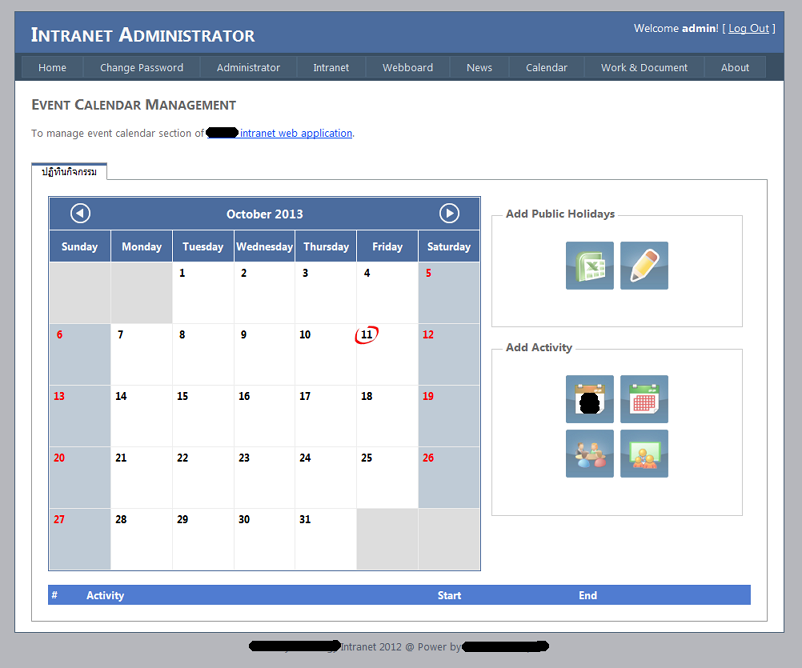Select October 16 on calendar
The width and height of the screenshot is (802, 668).
pyautogui.click(x=264, y=416)
